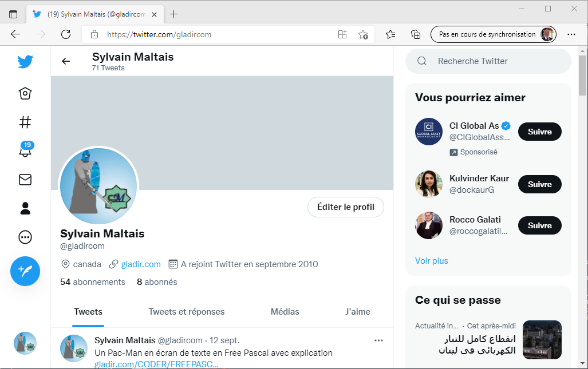The height and width of the screenshot is (369, 588).
Task: Click the Twitter bird home logo
Action: (25, 62)
